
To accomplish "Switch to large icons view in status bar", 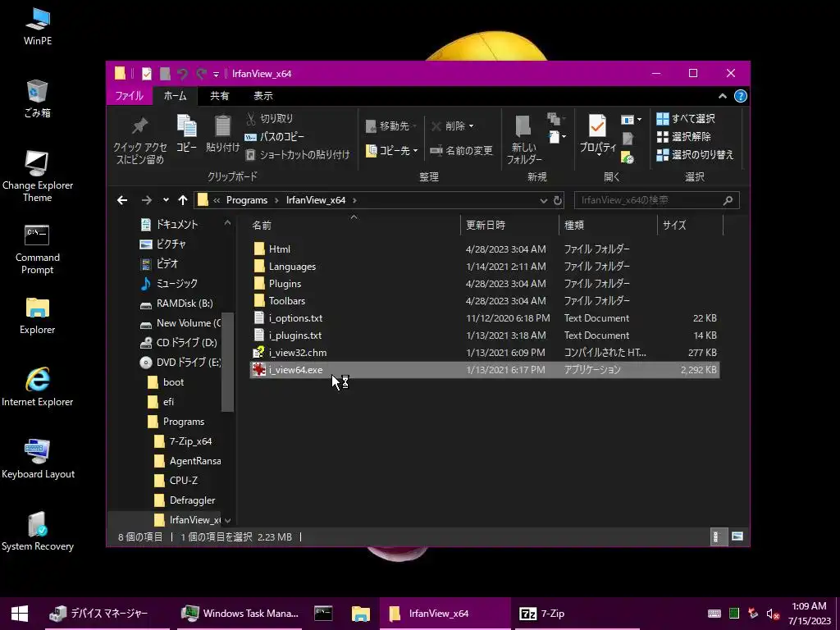I will click(737, 536).
